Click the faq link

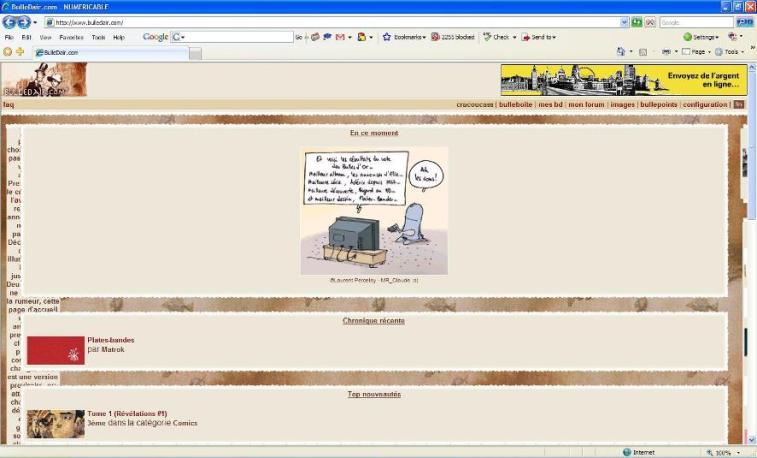click(9, 104)
